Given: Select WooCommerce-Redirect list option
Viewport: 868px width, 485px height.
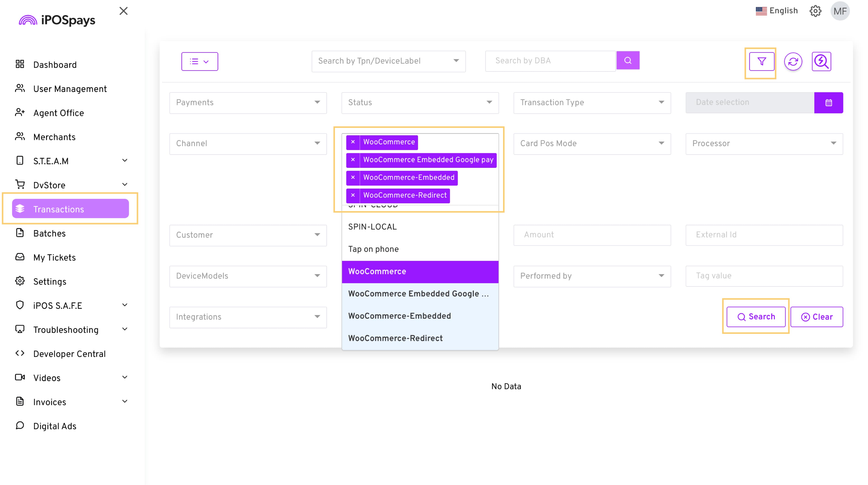Looking at the screenshot, I should point(420,338).
